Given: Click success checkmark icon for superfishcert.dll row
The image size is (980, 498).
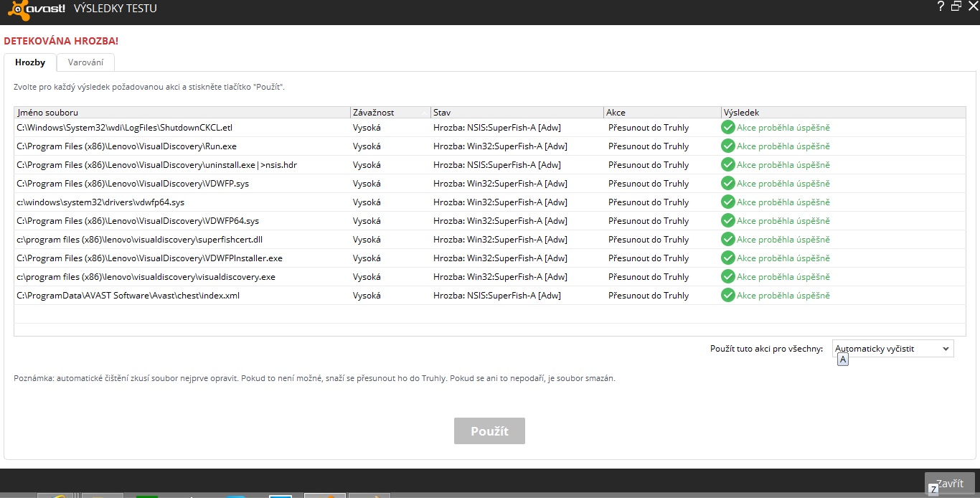Looking at the screenshot, I should (x=728, y=240).
